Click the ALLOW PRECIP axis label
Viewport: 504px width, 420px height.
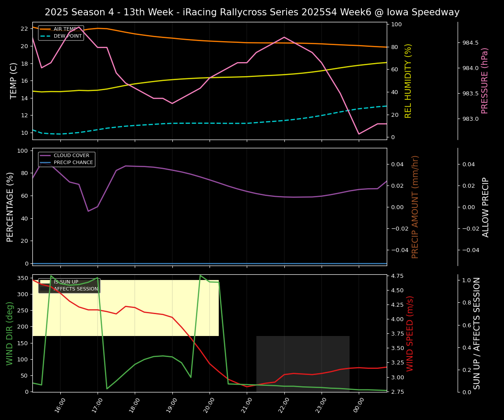(486, 206)
